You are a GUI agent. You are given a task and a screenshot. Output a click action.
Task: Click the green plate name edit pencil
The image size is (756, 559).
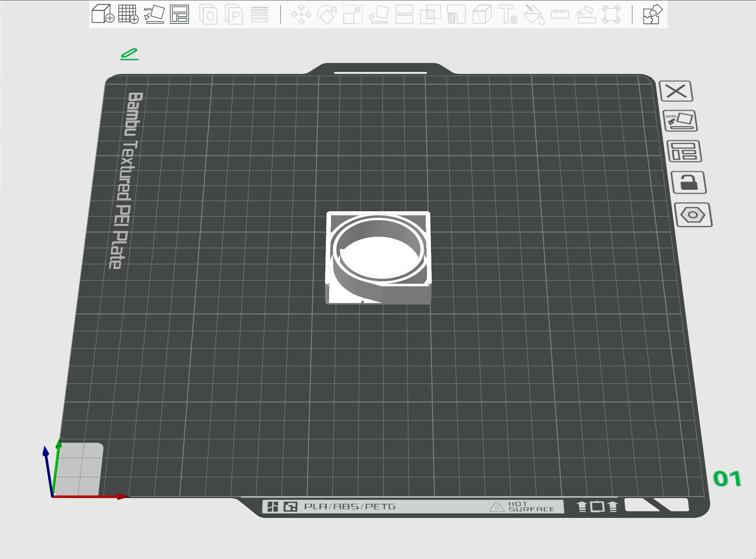tap(129, 54)
